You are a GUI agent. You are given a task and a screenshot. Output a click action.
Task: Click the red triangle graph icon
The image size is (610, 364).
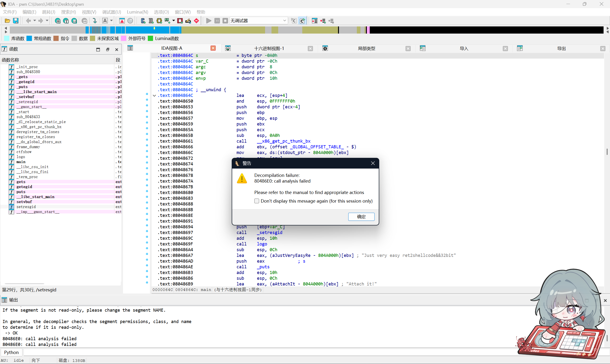tap(122, 21)
